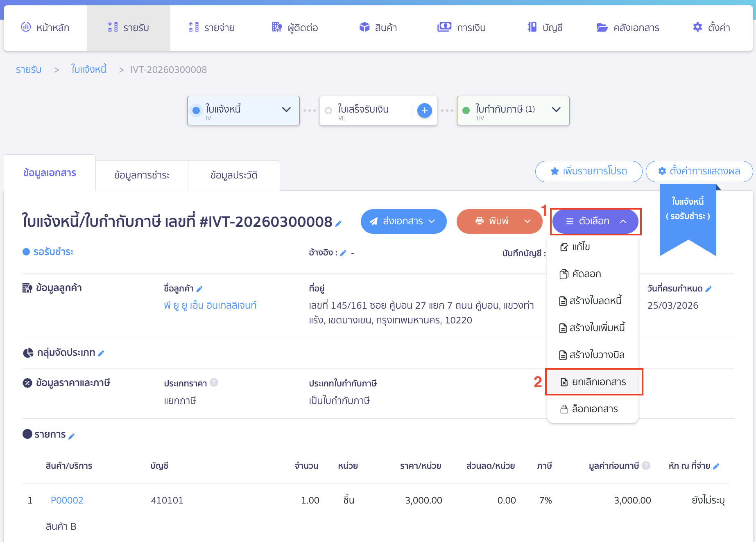This screenshot has height=542, width=756.
Task: Open the customer link พี ยู ยู เอ็น อินเทลลิเจนท์
Action: pos(210,305)
